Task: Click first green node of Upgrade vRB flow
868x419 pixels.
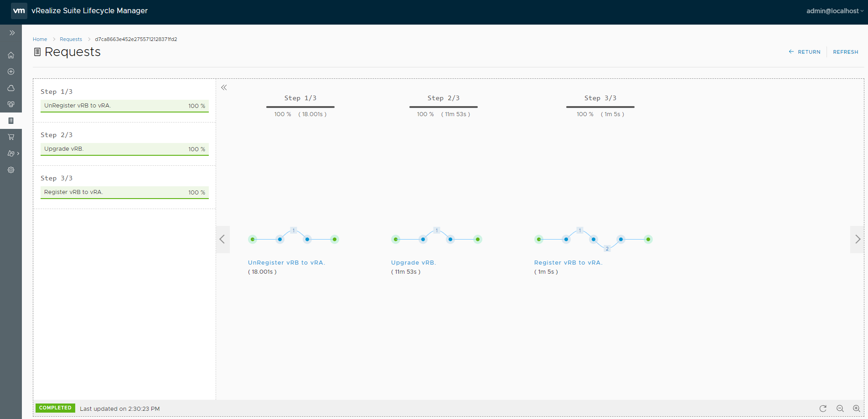Action: tap(396, 239)
